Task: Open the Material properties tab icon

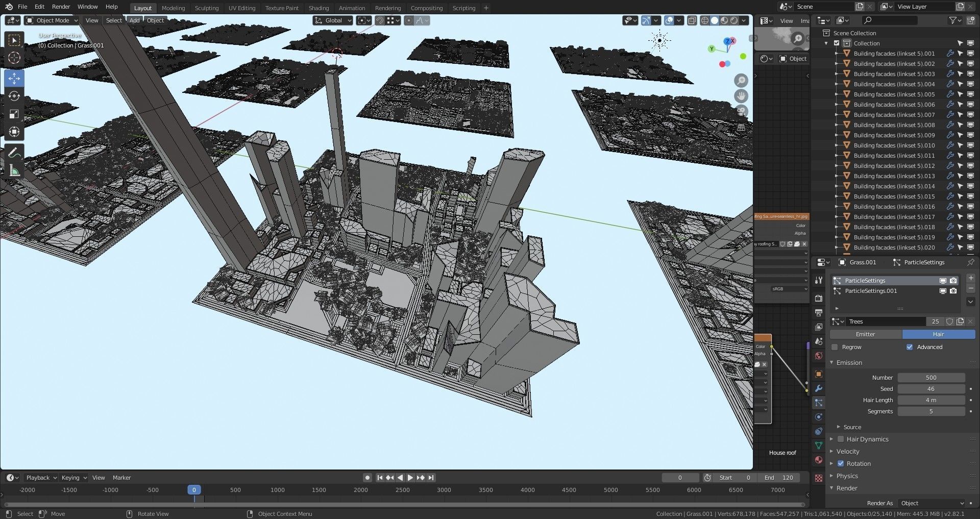Action: click(819, 460)
